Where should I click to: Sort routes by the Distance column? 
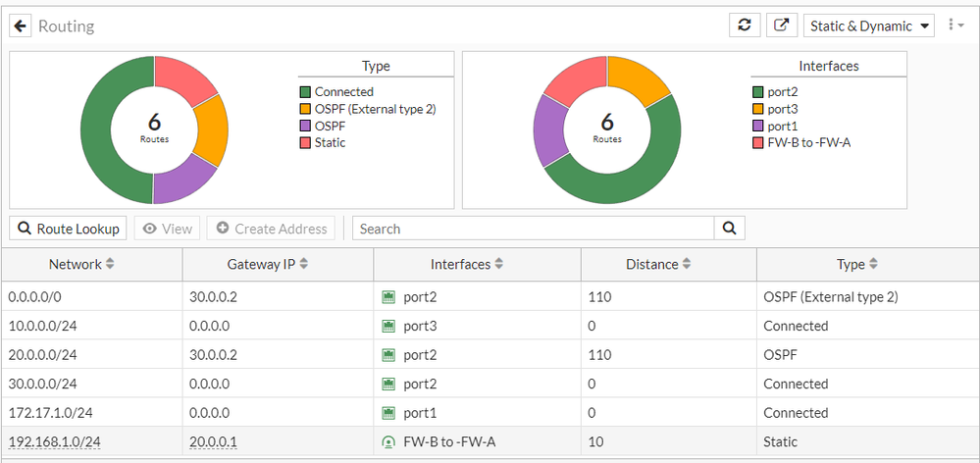click(687, 264)
